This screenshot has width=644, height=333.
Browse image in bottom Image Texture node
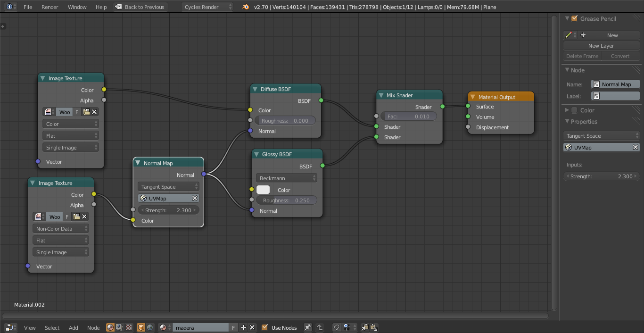tap(39, 216)
